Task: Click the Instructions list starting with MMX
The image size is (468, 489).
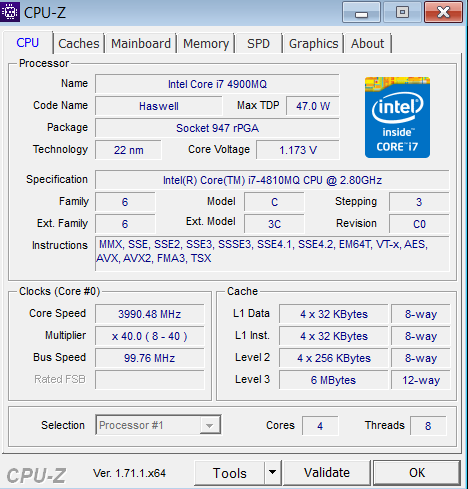Action: click(x=272, y=254)
